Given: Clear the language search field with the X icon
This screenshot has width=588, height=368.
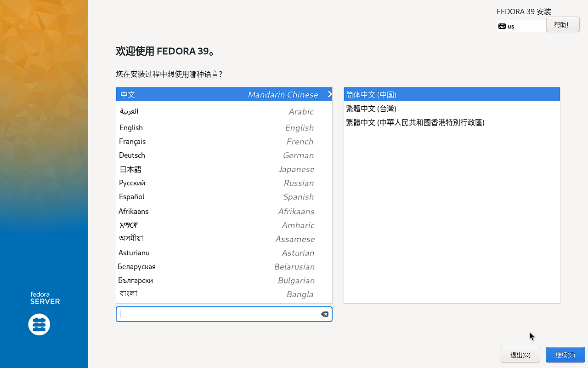Looking at the screenshot, I should click(325, 314).
